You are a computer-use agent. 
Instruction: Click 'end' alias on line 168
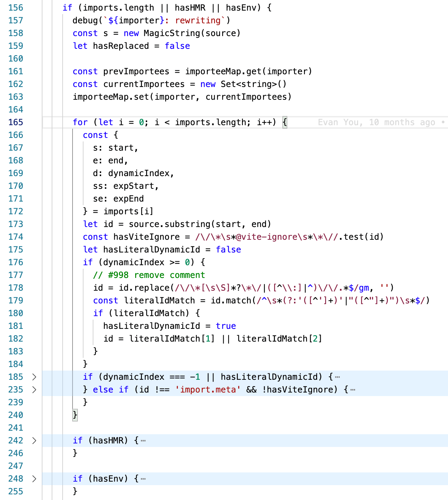click(116, 161)
